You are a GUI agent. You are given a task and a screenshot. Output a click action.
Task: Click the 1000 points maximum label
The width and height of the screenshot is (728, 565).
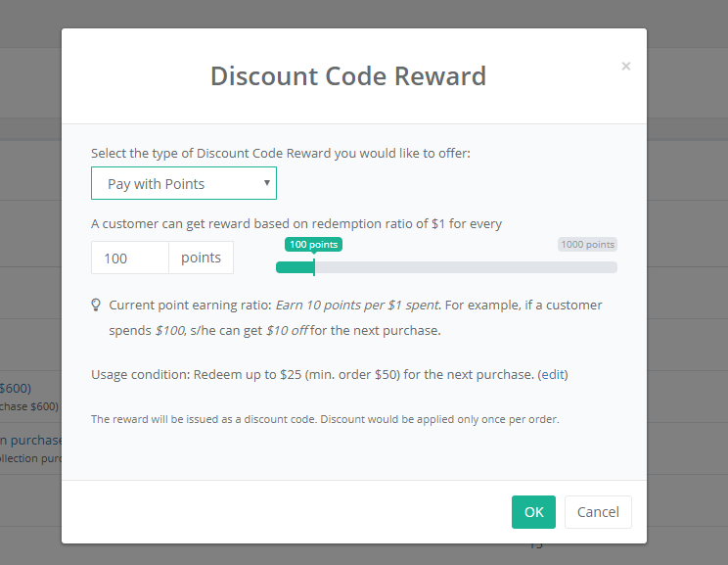click(587, 245)
